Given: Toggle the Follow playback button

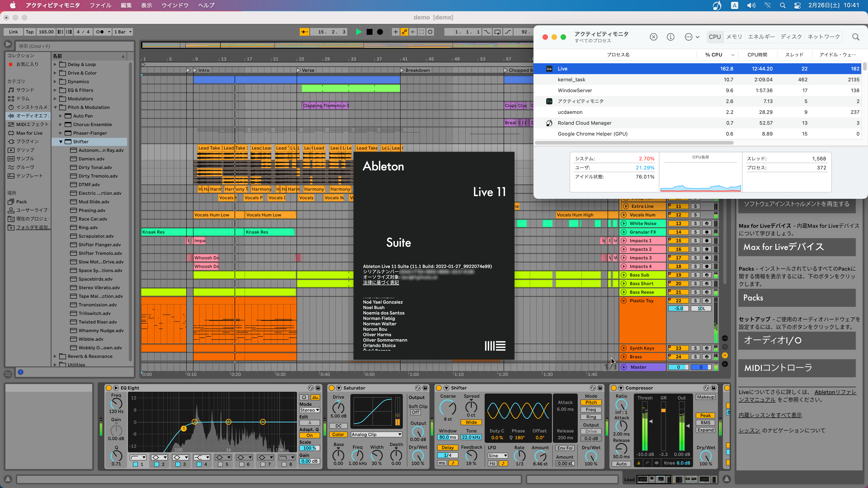Looking at the screenshot, I should pos(304,32).
